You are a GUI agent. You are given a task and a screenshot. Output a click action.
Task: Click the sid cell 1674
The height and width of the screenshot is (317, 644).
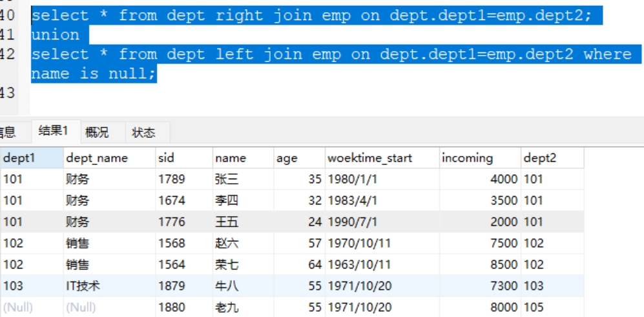coord(184,201)
